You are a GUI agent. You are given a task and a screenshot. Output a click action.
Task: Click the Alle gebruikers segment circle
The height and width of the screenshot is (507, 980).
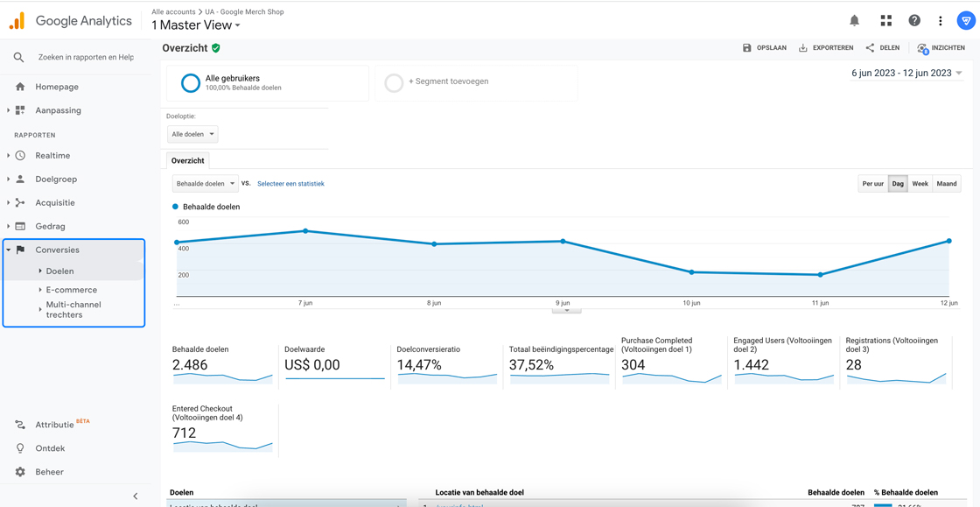(x=190, y=83)
